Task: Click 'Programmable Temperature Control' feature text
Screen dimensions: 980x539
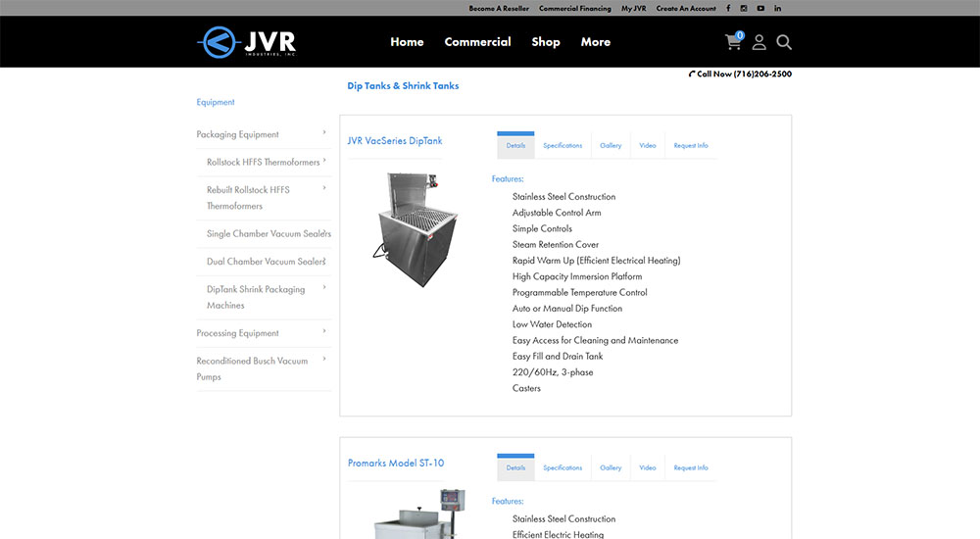Action: click(579, 293)
